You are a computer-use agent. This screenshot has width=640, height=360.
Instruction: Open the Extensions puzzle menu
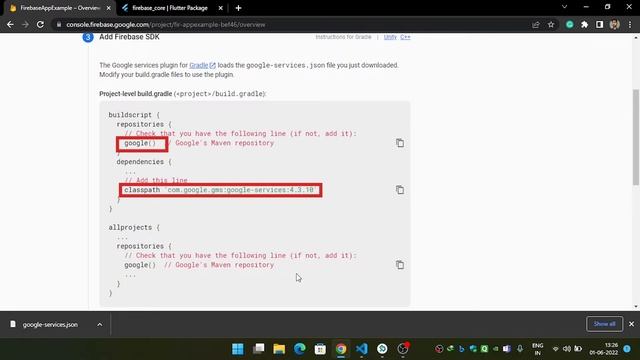[584, 24]
